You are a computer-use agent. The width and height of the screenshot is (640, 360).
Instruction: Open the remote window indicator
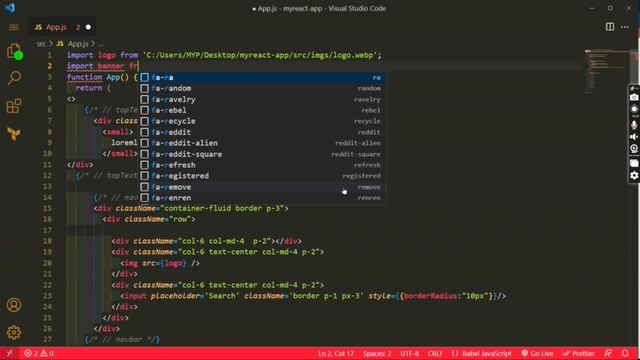9,353
